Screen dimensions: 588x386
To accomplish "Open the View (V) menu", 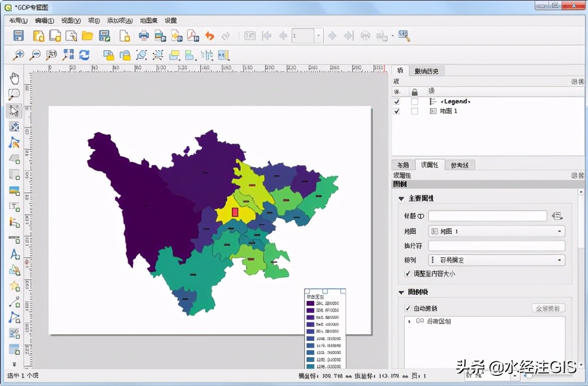I will (71, 21).
